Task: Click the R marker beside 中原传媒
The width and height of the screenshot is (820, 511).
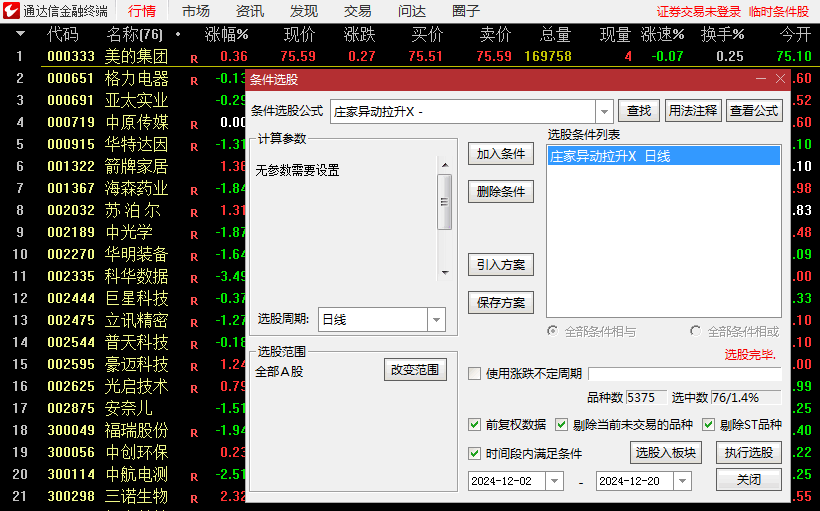Action: (x=194, y=125)
